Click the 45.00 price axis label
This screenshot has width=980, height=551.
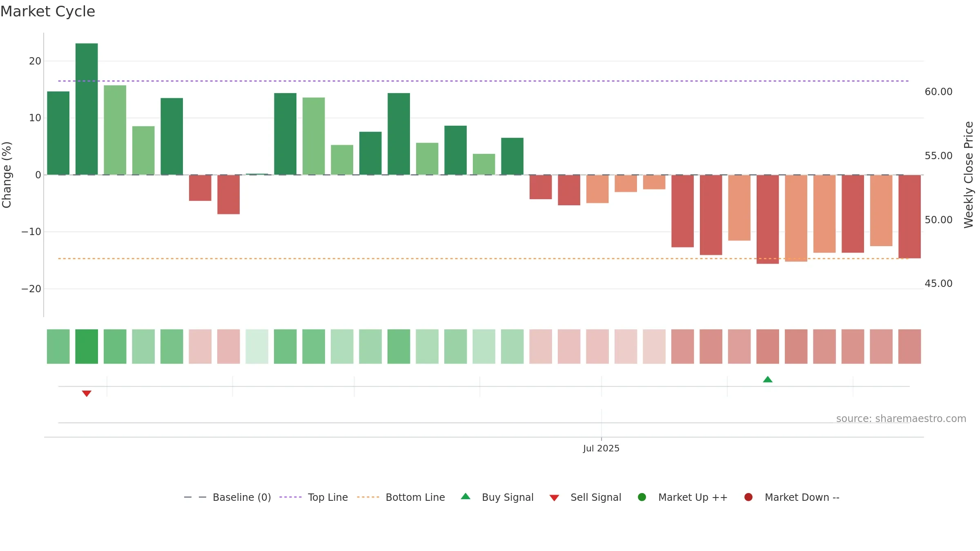tap(938, 284)
